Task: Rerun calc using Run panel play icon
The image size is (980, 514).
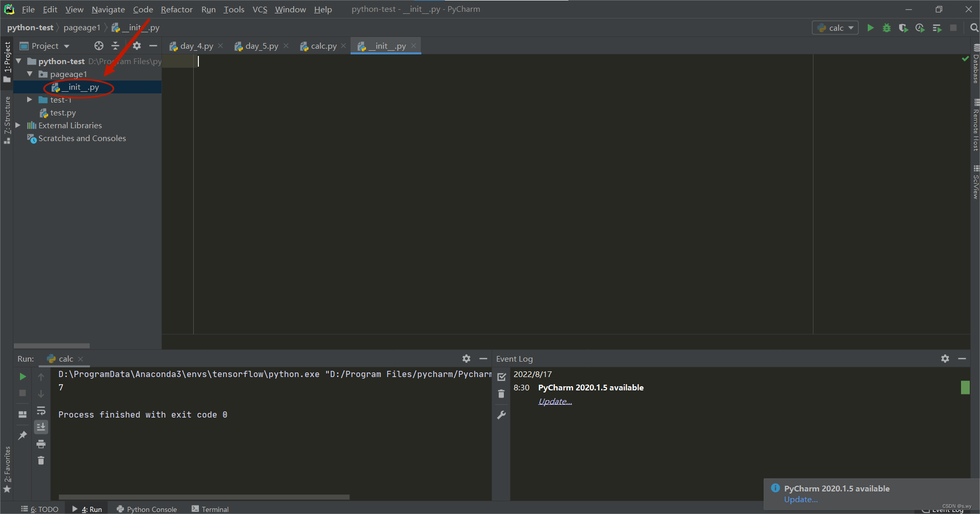Action: [23, 377]
